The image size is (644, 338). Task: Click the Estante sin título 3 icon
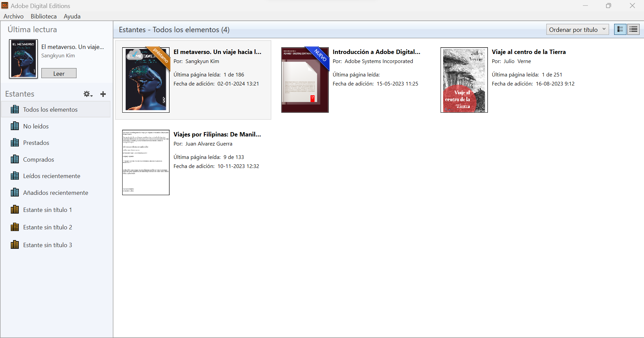(15, 245)
